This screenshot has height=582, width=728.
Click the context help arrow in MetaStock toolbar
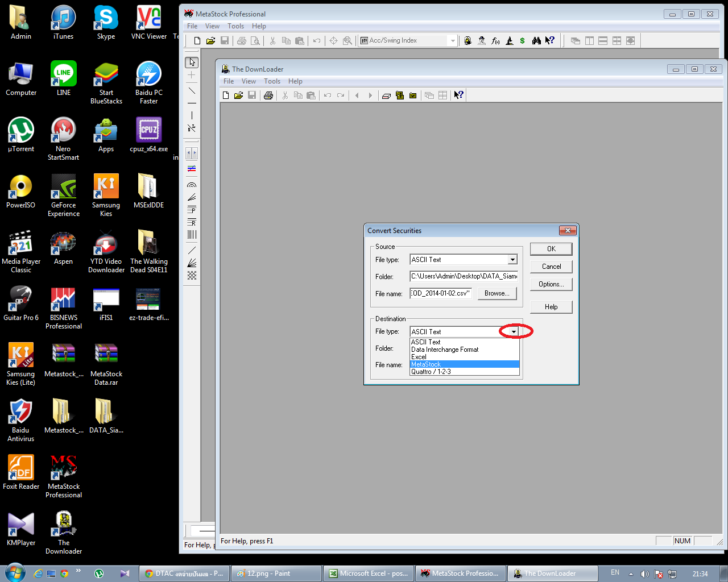pos(549,40)
